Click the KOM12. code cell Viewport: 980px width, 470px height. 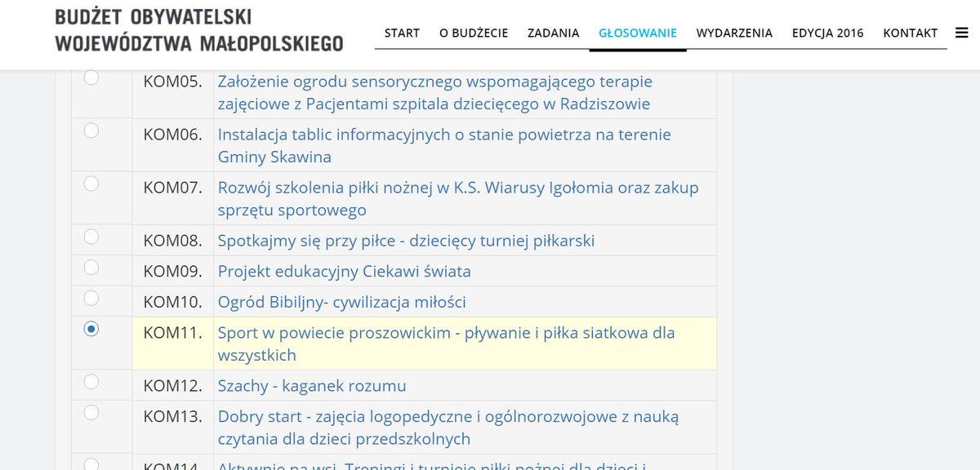coord(172,386)
